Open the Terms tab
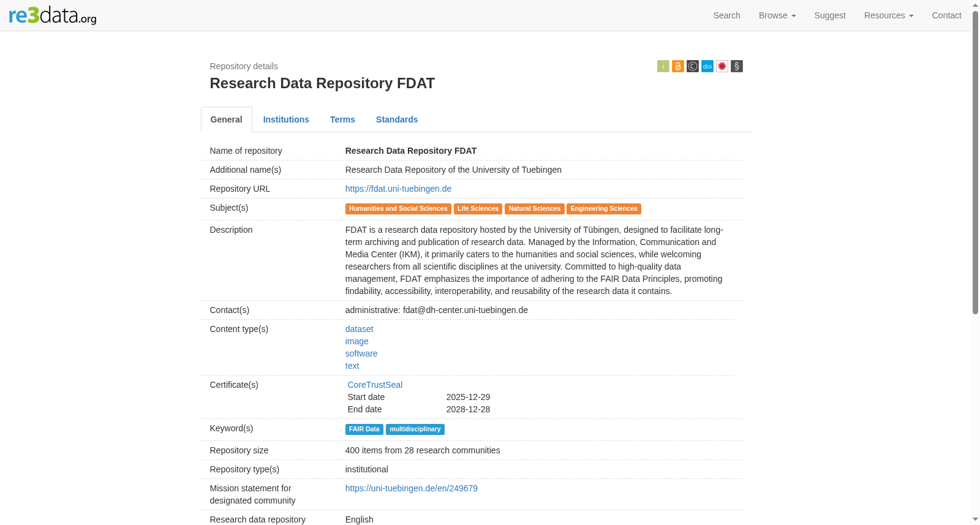Image resolution: width=980 pixels, height=525 pixels. pyautogui.click(x=342, y=119)
